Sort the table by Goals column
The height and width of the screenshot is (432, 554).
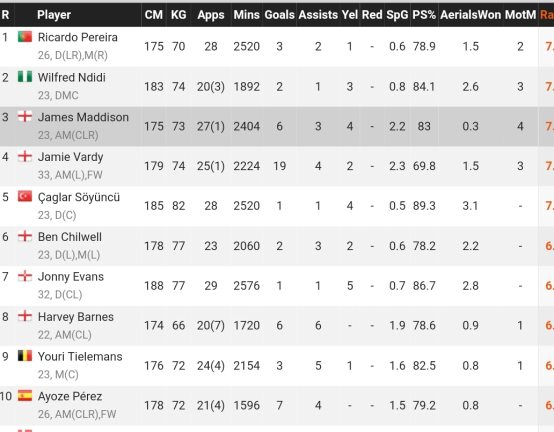[x=279, y=15]
